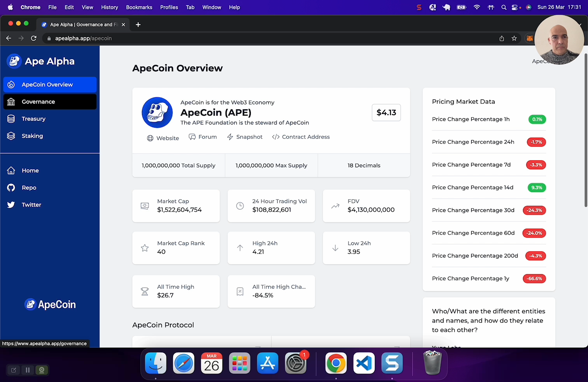Click the Home sidebar link
This screenshot has width=588, height=382.
click(x=50, y=170)
